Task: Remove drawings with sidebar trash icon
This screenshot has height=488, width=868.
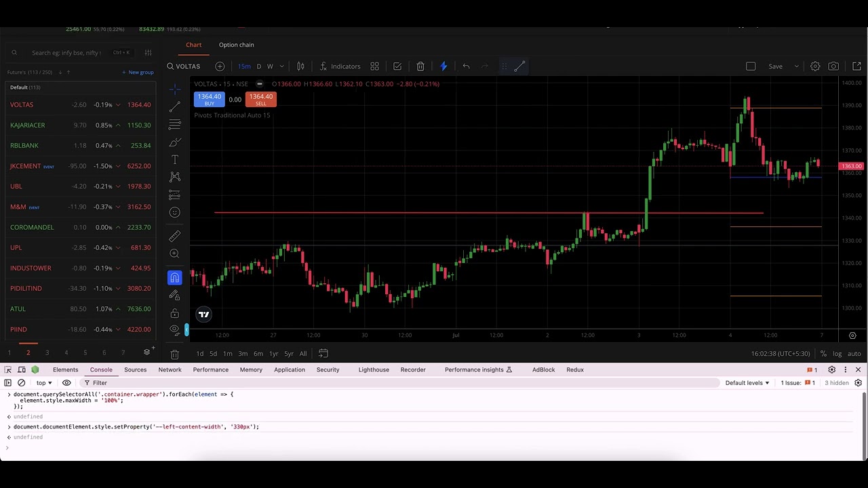Action: click(175, 354)
